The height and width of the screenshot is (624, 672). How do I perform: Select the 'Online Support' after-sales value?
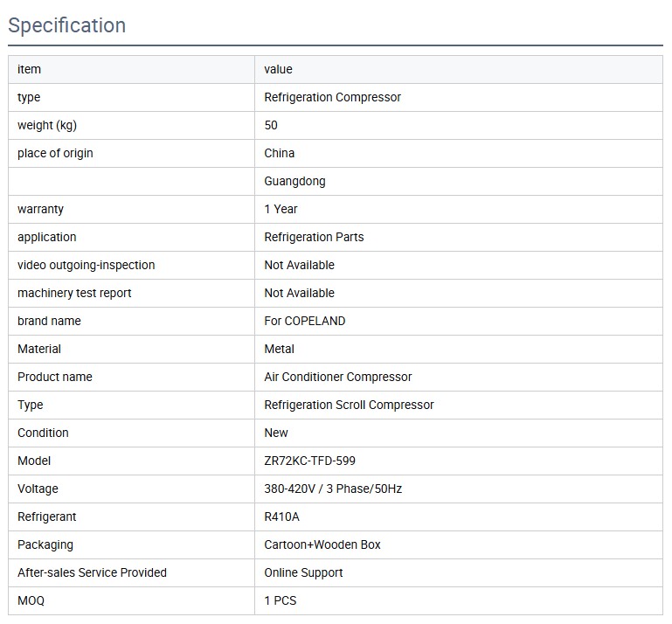click(x=303, y=572)
